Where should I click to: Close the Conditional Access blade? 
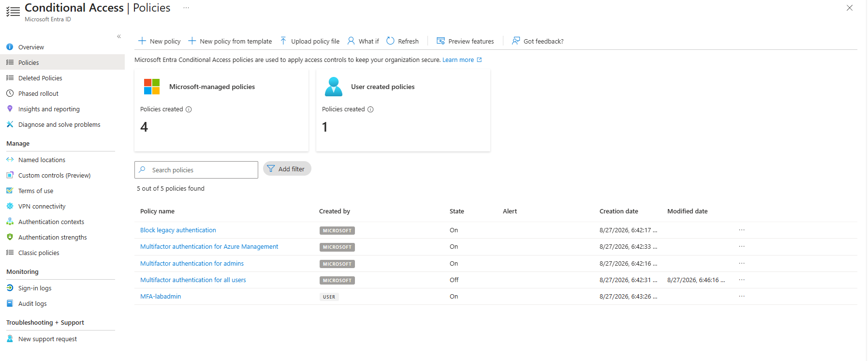[x=850, y=8]
